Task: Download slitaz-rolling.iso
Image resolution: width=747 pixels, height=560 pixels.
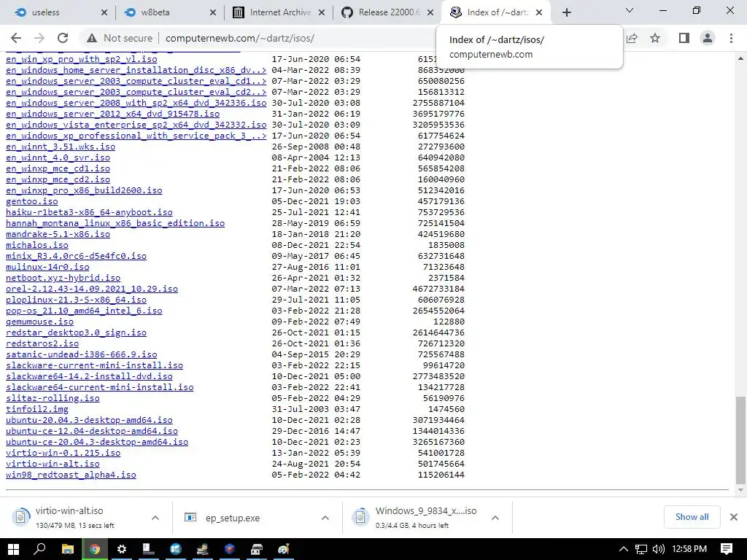Action: (x=53, y=399)
